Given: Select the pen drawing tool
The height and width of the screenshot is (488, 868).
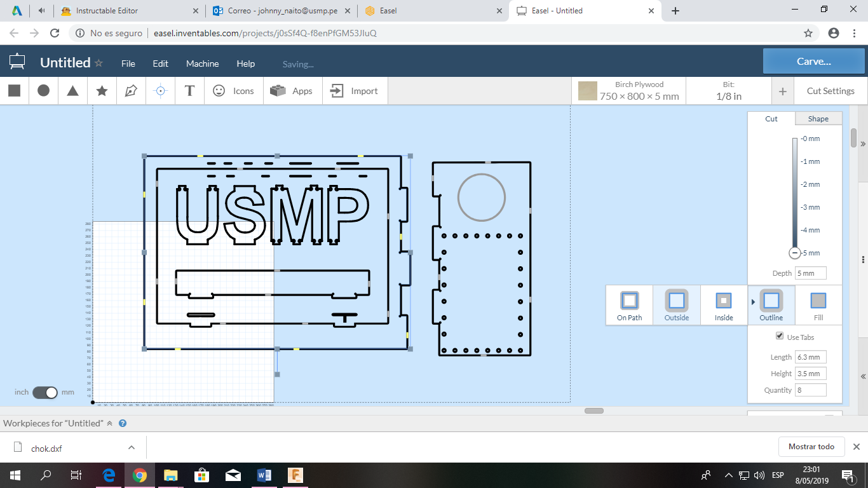Looking at the screenshot, I should [131, 91].
